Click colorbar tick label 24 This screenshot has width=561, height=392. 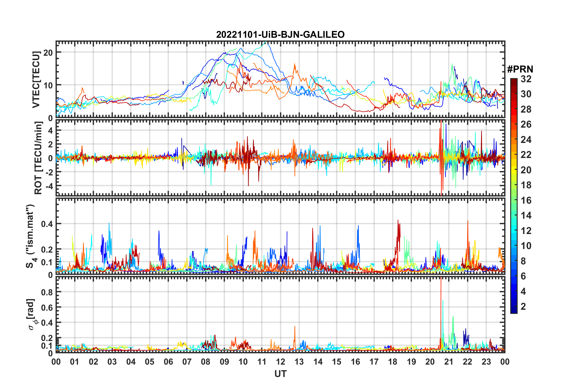click(x=526, y=140)
